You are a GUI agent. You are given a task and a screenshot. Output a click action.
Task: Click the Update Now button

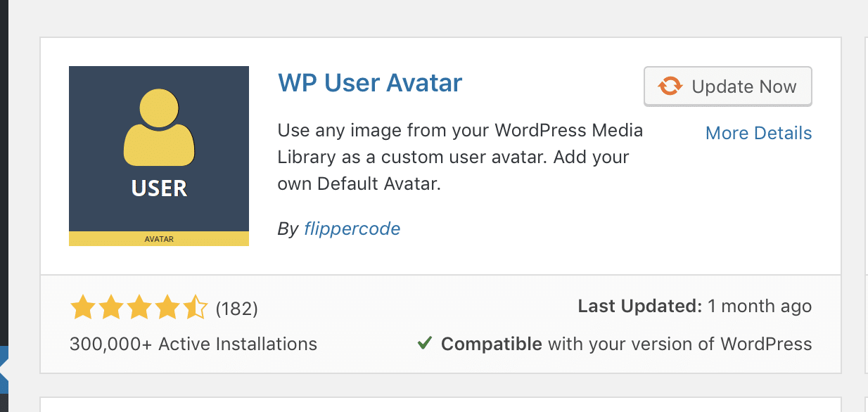728,86
